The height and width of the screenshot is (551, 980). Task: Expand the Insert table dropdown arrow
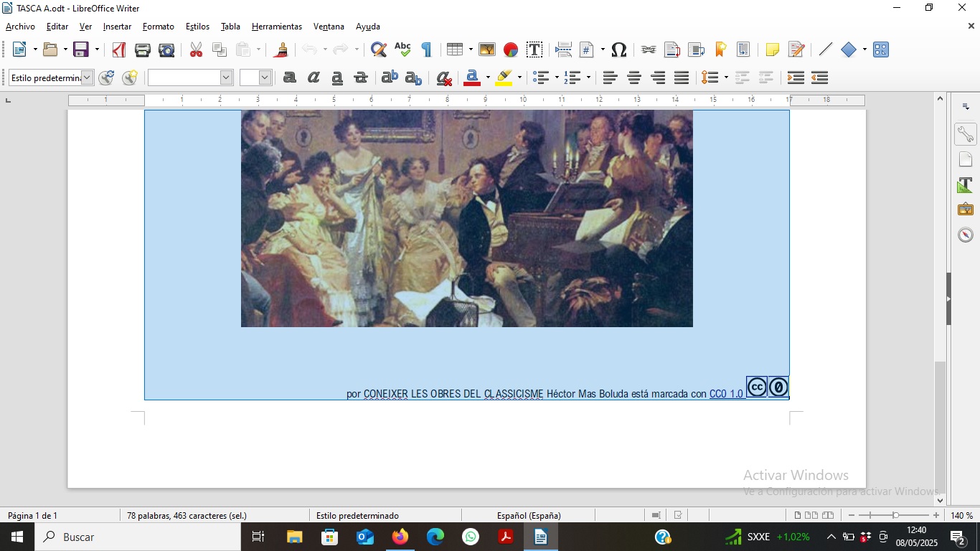(x=471, y=50)
